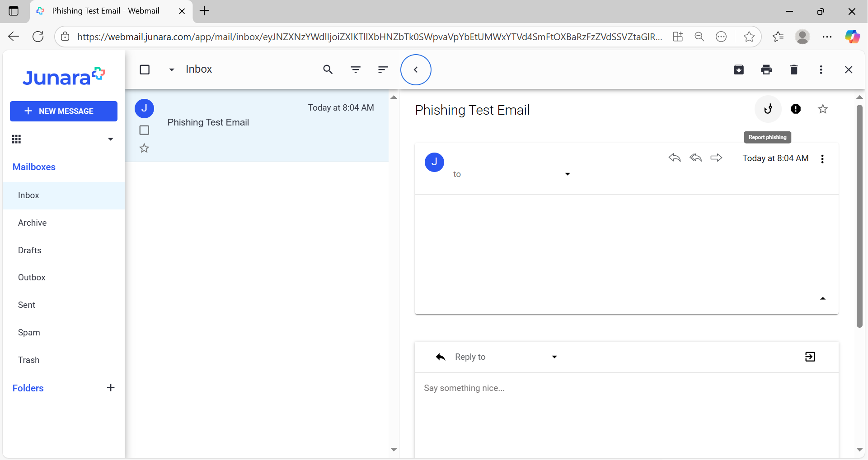Viewport: 868px width, 460px height.
Task: Click the browser address bar URL
Action: tap(370, 37)
